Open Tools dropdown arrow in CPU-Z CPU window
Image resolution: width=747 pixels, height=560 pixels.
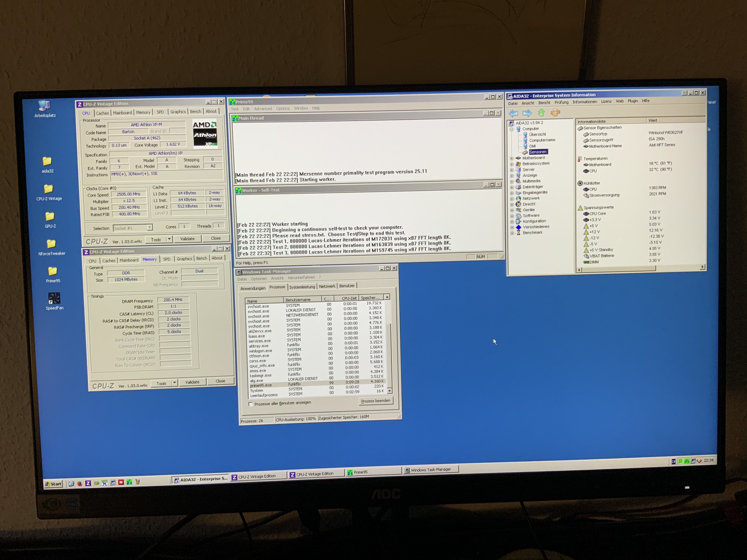coord(169,239)
